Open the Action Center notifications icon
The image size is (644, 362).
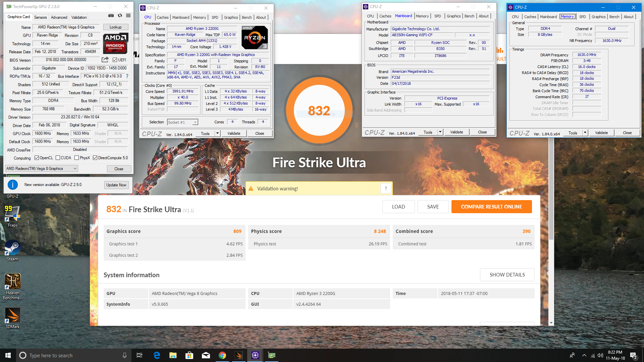[634, 355]
